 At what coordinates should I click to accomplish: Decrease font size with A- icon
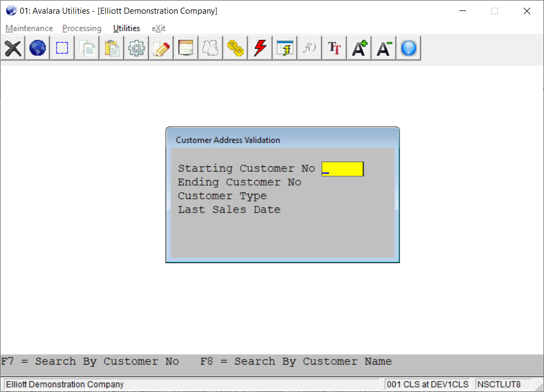tap(384, 48)
